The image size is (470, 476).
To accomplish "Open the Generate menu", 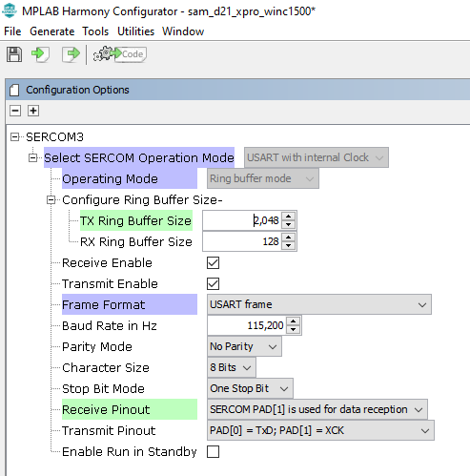I will [x=52, y=31].
